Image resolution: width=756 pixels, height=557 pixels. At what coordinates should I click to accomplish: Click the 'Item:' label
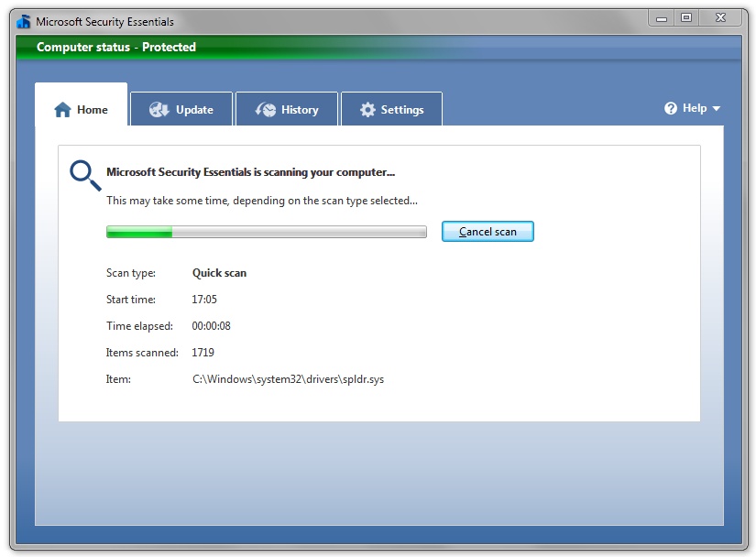[118, 379]
